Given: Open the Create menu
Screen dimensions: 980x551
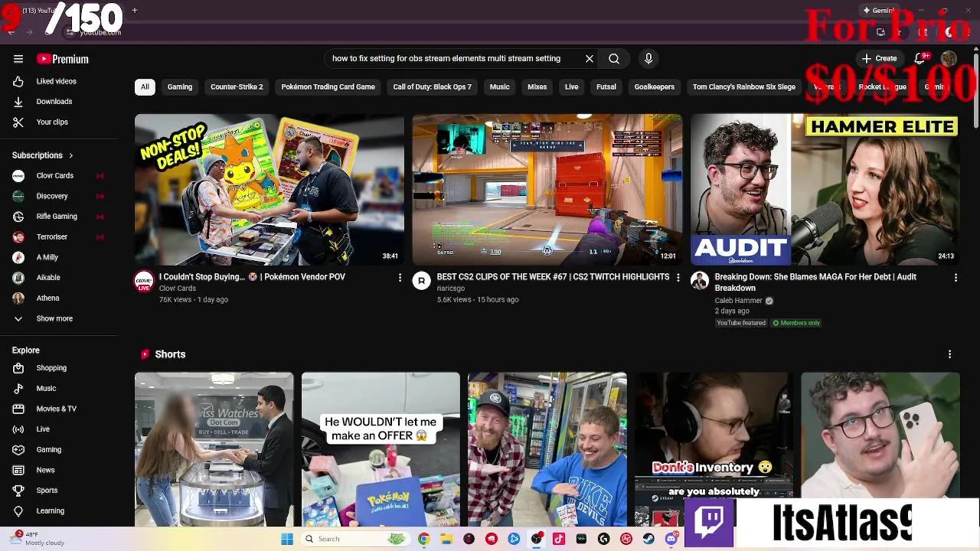Looking at the screenshot, I should (879, 58).
